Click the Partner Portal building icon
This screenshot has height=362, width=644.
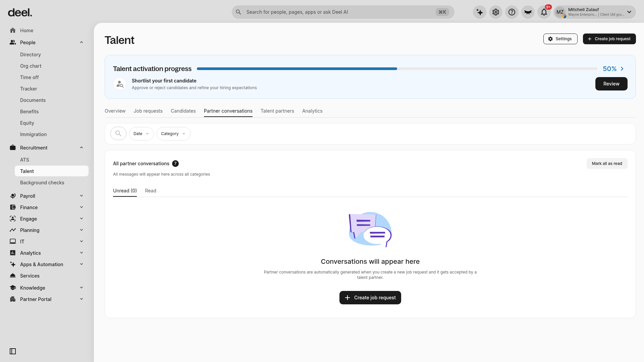[x=13, y=299]
